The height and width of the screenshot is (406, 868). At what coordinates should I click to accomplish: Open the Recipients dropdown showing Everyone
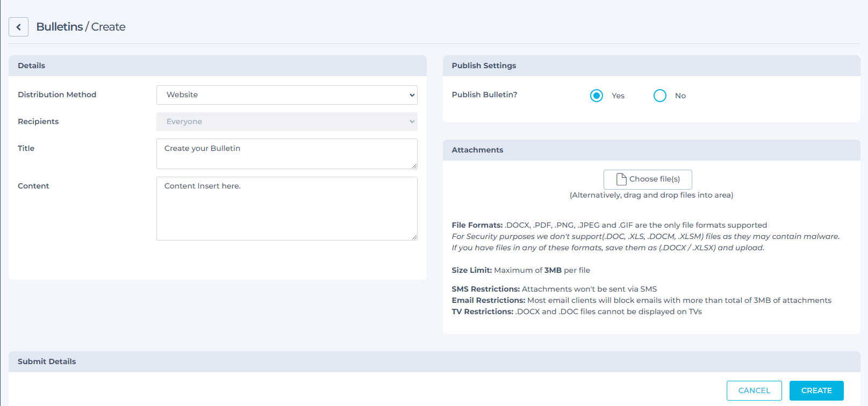pos(286,121)
